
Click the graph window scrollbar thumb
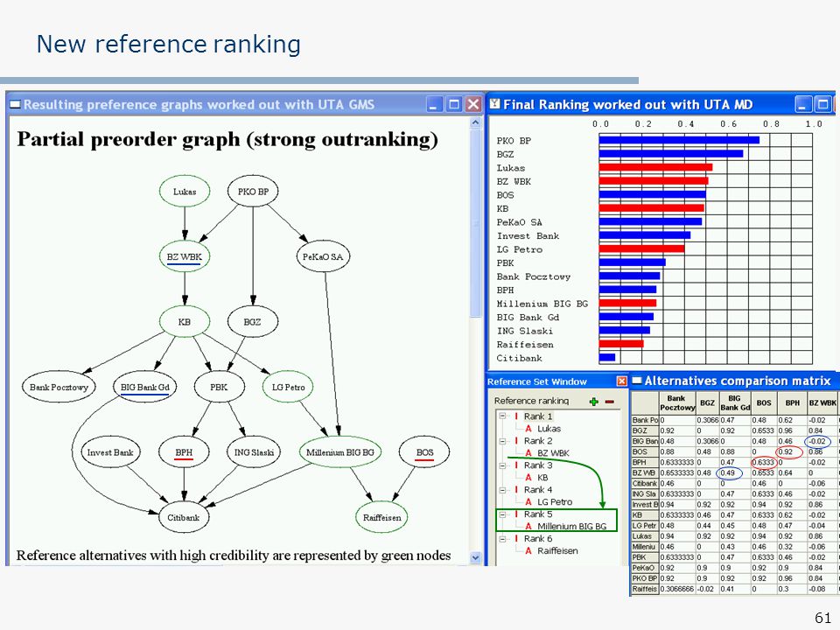[475, 222]
